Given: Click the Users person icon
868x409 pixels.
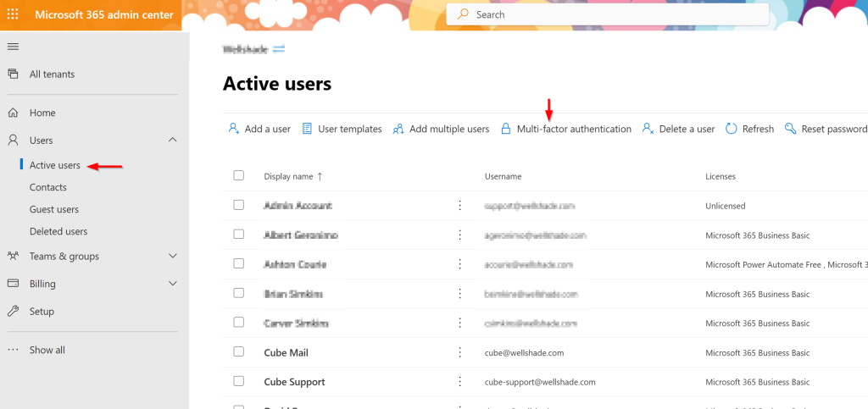Looking at the screenshot, I should (13, 141).
